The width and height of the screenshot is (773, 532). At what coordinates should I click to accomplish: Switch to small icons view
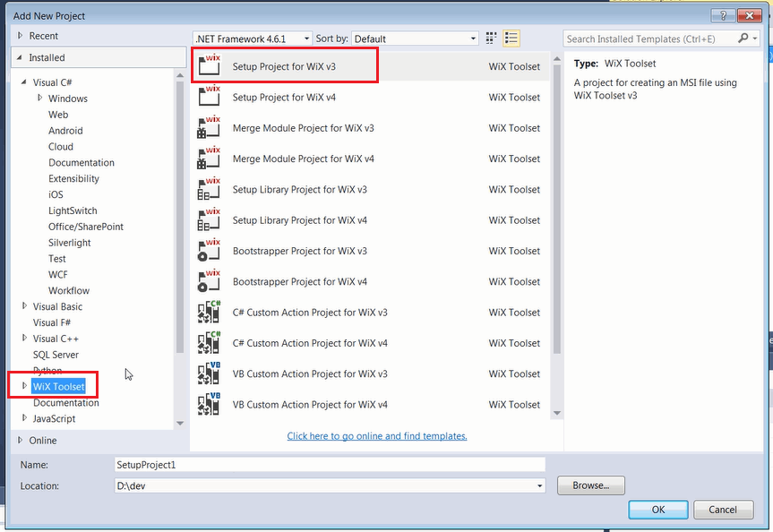[x=491, y=39]
